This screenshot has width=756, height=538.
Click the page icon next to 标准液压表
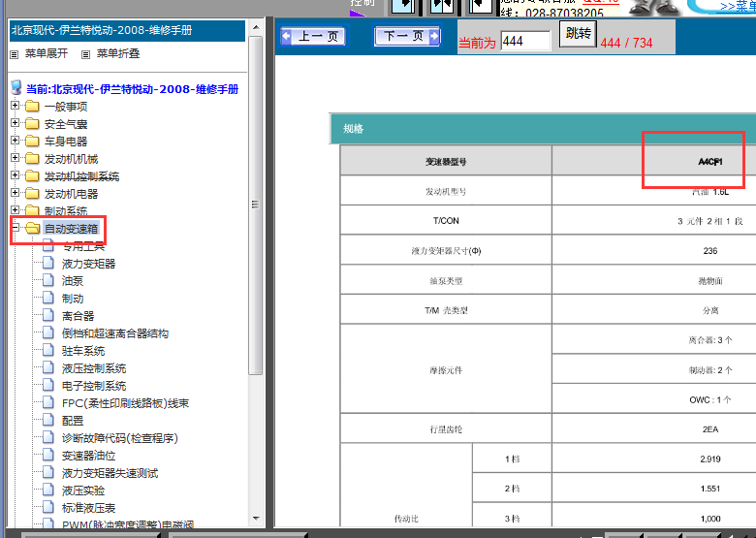[48, 507]
